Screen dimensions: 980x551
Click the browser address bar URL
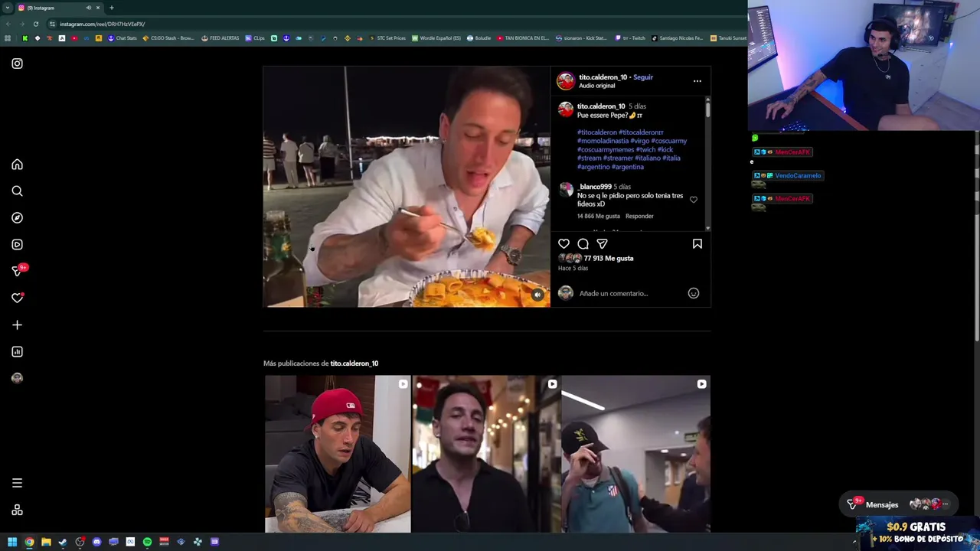click(102, 24)
